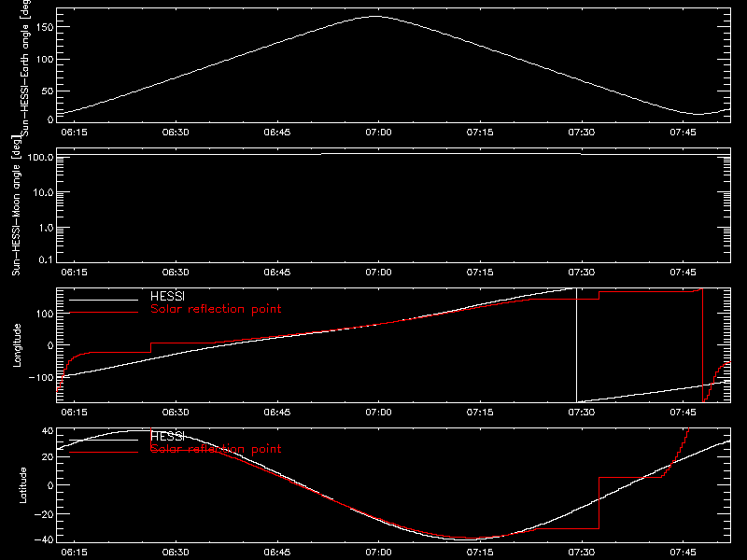This screenshot has height=560, width=747.
Task: Click the 100 tick on Earth angle plot
Action: [x=47, y=60]
